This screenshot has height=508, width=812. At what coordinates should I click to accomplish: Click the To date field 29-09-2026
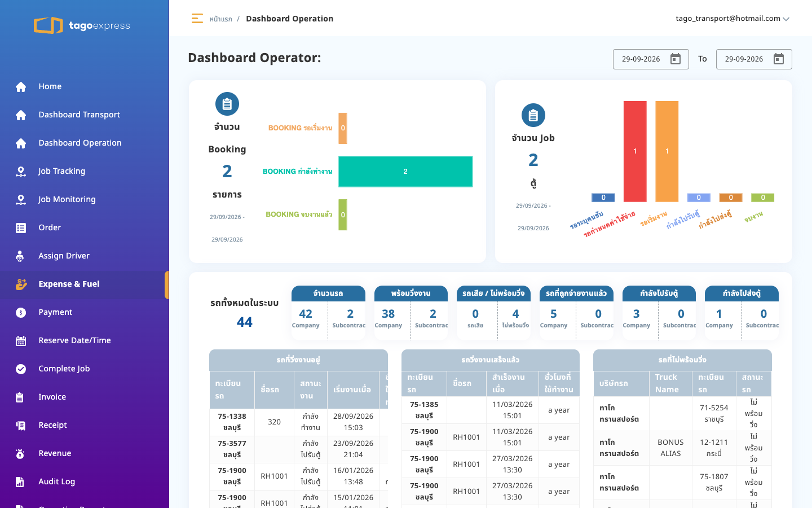click(754, 59)
